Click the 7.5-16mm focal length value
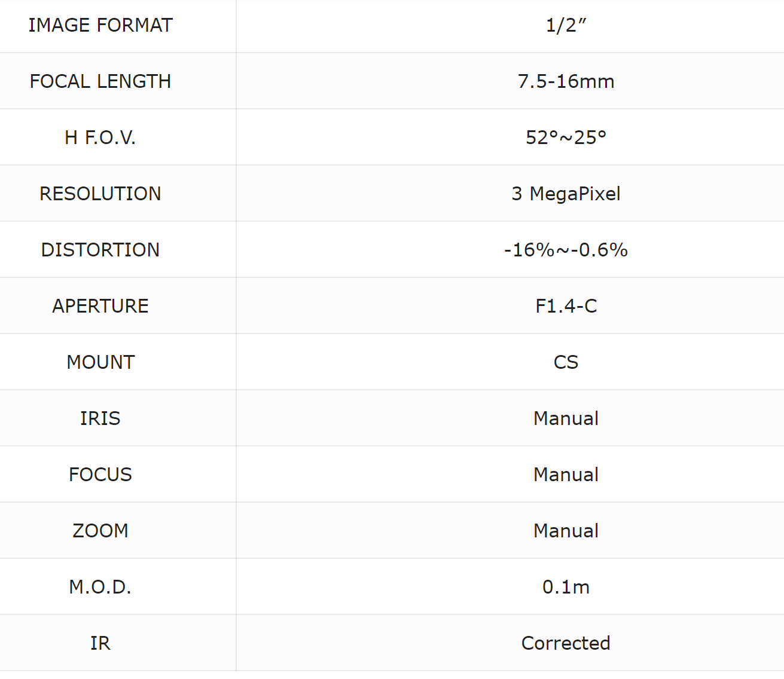 (566, 81)
